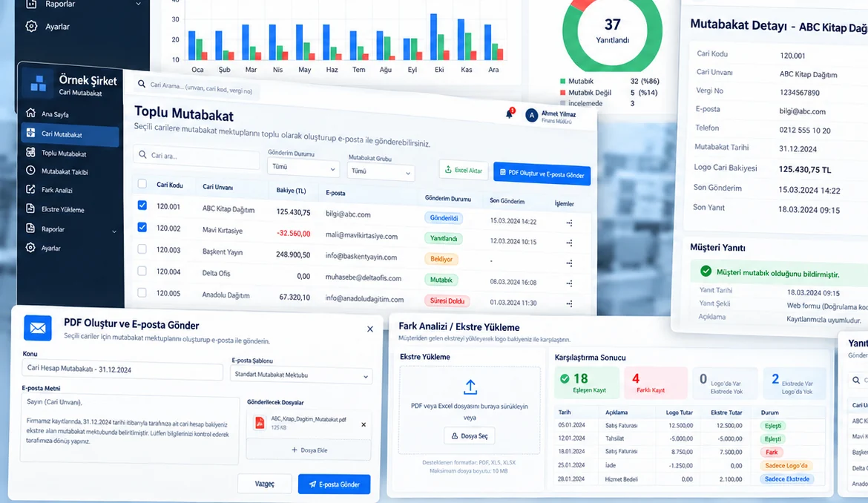The height and width of the screenshot is (503, 868).
Task: Click the notification bell icon
Action: (x=509, y=114)
